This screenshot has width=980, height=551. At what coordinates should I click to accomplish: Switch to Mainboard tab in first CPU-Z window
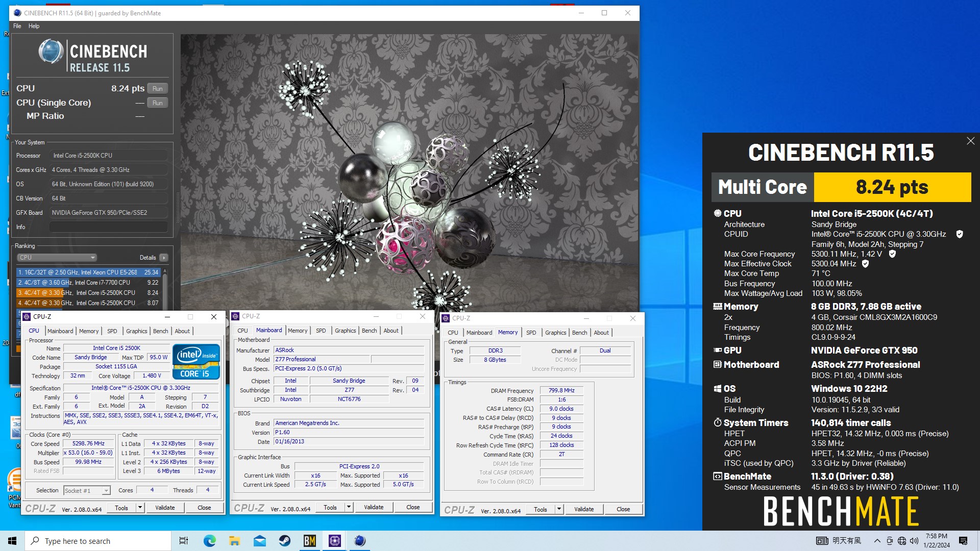pyautogui.click(x=60, y=331)
